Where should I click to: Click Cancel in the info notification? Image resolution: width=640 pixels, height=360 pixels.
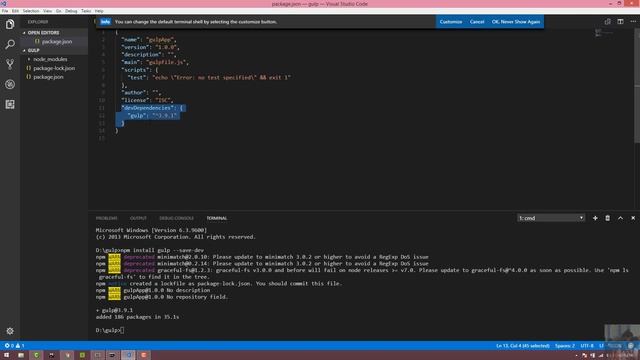(x=477, y=22)
